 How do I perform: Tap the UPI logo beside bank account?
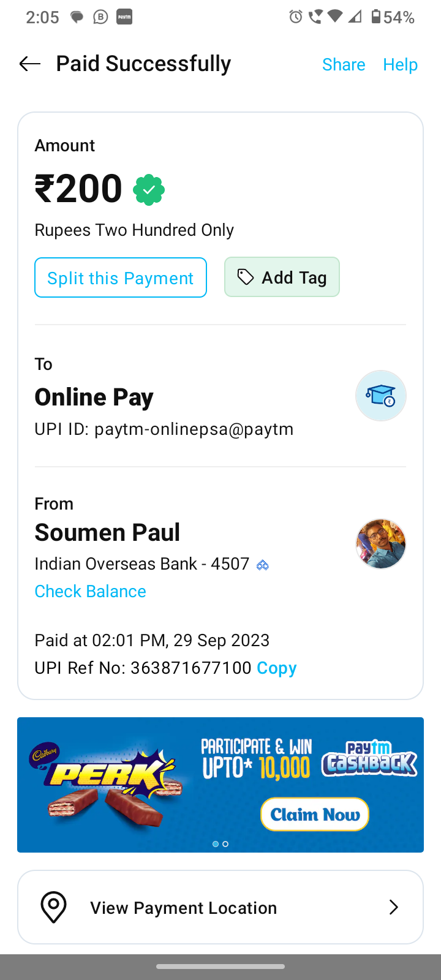pyautogui.click(x=263, y=565)
